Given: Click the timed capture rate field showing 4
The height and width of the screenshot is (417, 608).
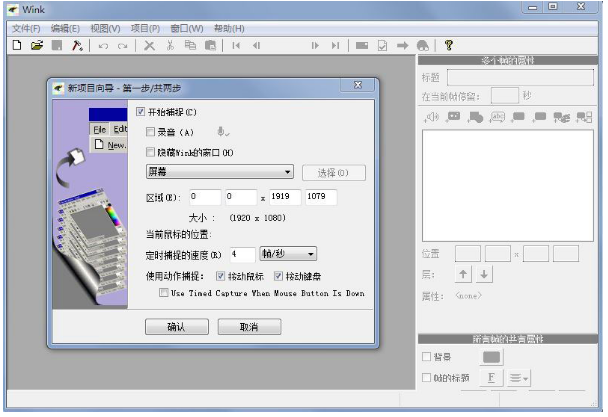Looking at the screenshot, I should (243, 254).
